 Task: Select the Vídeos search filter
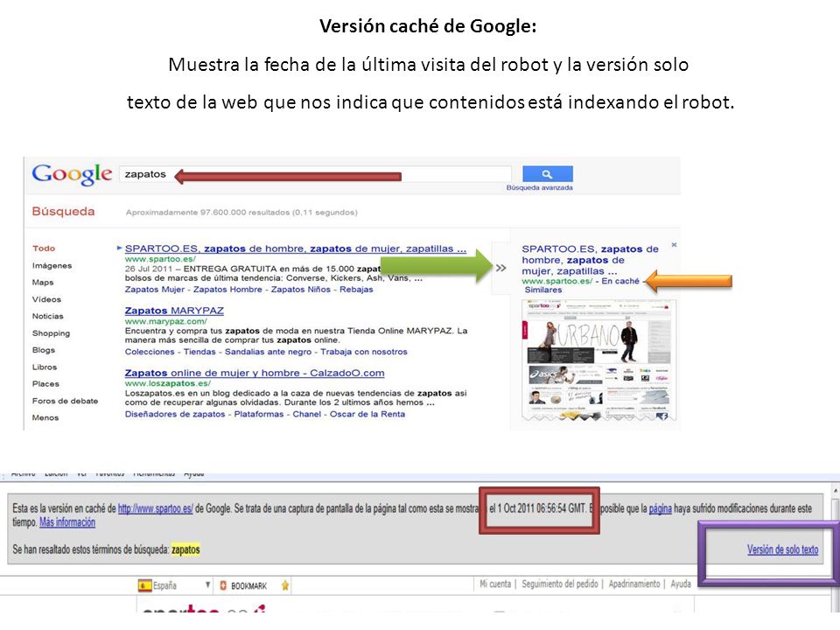tap(46, 299)
